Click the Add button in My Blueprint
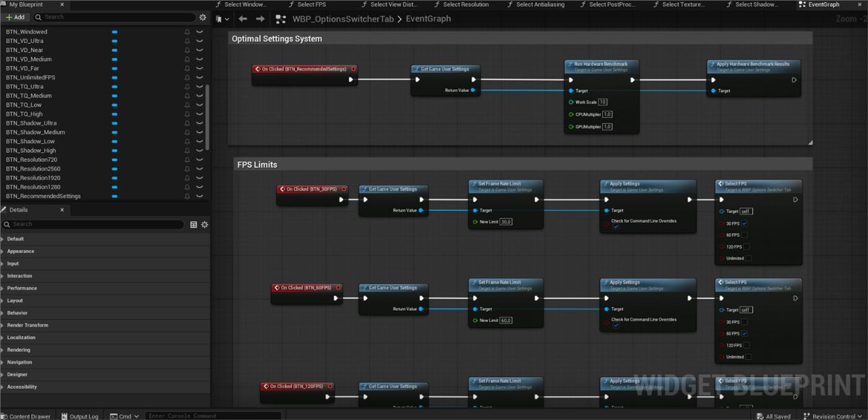868x420 pixels. (x=15, y=17)
